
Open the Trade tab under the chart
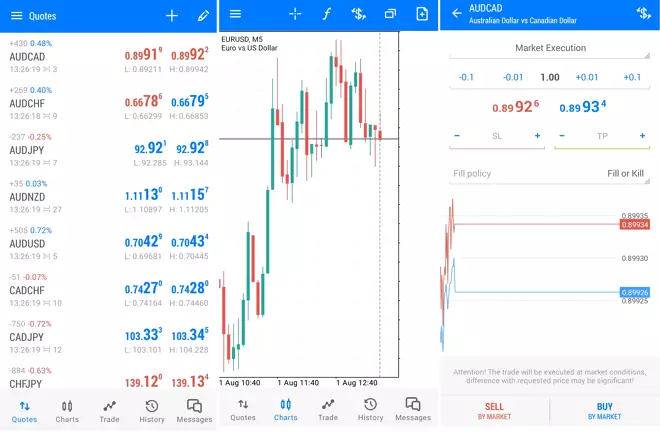328,410
